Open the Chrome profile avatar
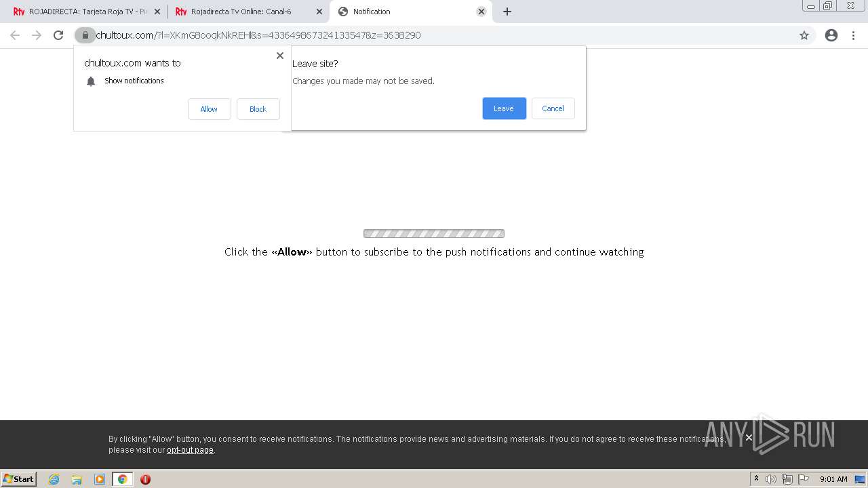The height and width of the screenshot is (488, 868). (831, 35)
